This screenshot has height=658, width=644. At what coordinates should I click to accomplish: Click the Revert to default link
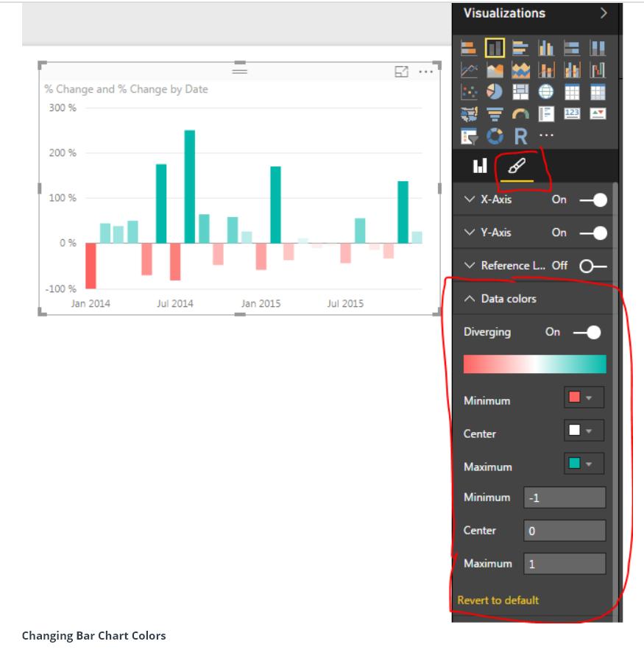pyautogui.click(x=498, y=600)
